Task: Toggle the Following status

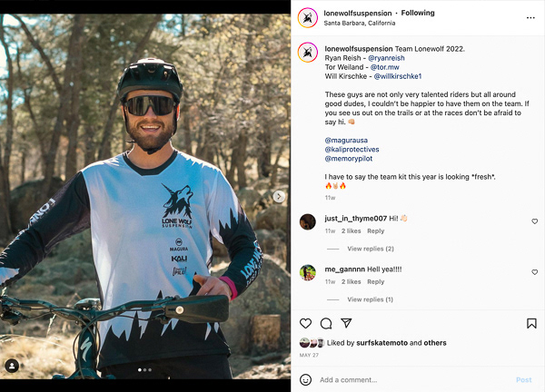Action: pyautogui.click(x=418, y=13)
